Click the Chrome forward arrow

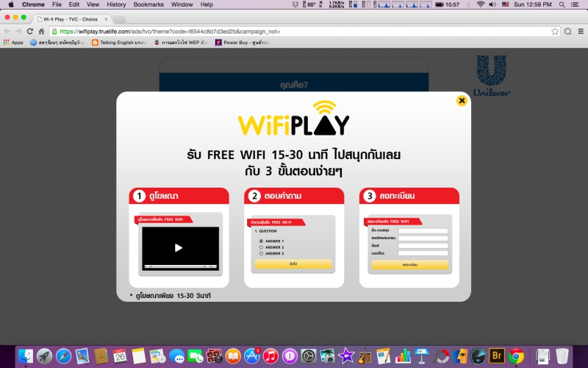click(18, 31)
